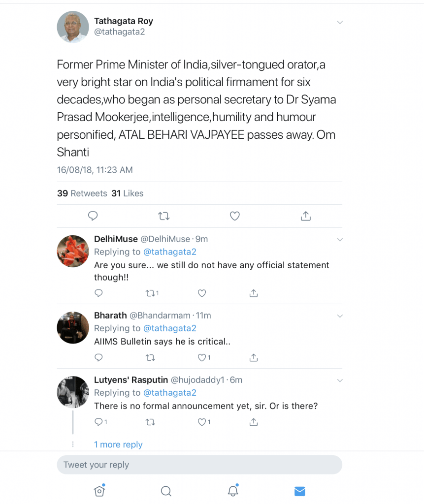Click the Tweet your reply field
This screenshot has width=424, height=504.
199,465
